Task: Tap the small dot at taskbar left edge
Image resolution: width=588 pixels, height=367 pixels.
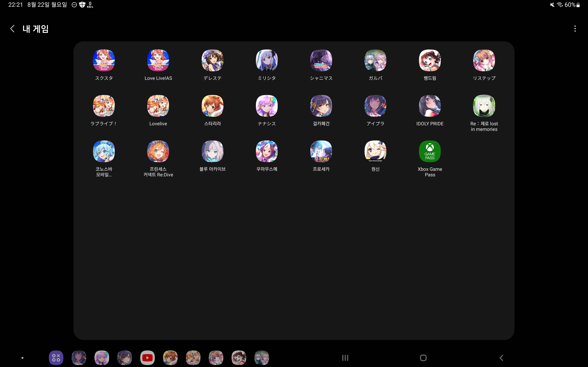Action: tap(22, 358)
